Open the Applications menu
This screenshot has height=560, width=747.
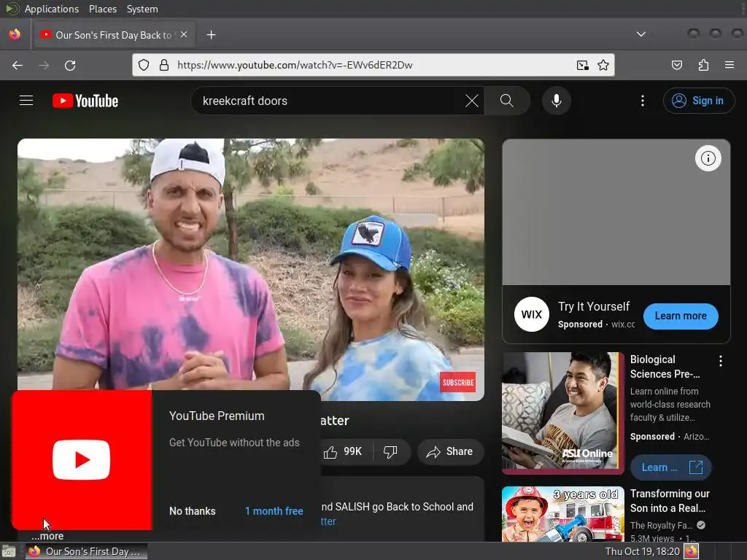coord(52,9)
